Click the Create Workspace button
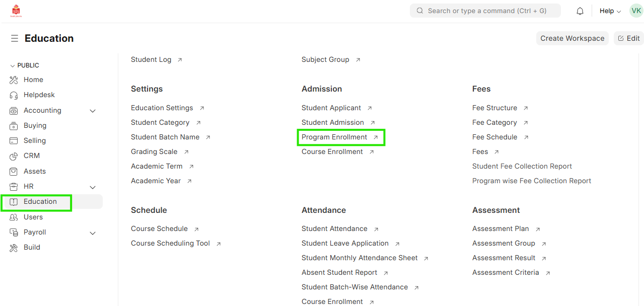 [572, 38]
